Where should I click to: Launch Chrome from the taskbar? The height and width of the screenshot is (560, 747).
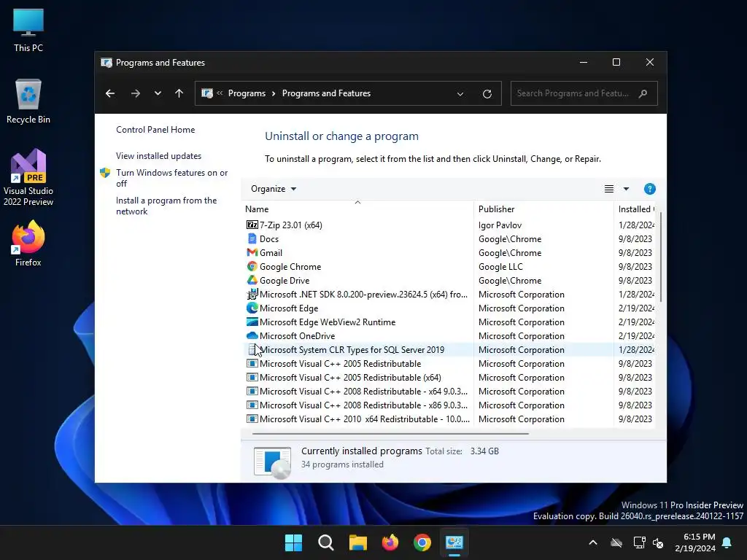point(422,542)
